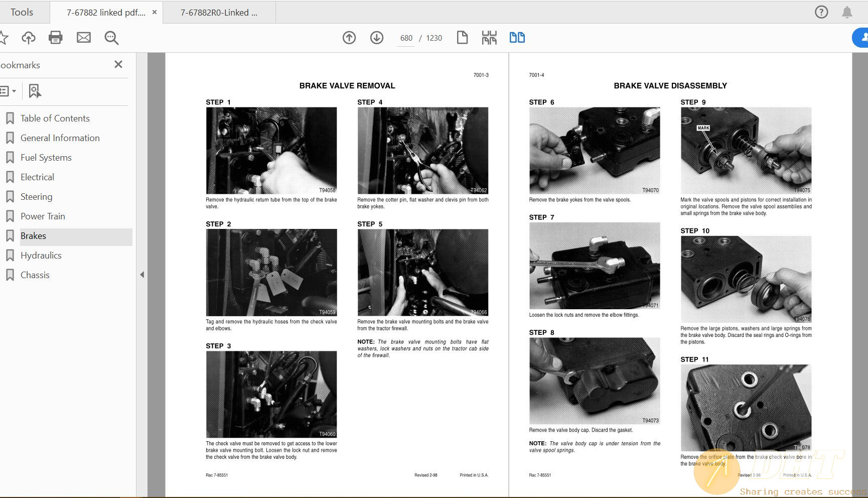Close the Bookmarks panel
Viewport: 868px width, 498px height.
click(x=118, y=64)
